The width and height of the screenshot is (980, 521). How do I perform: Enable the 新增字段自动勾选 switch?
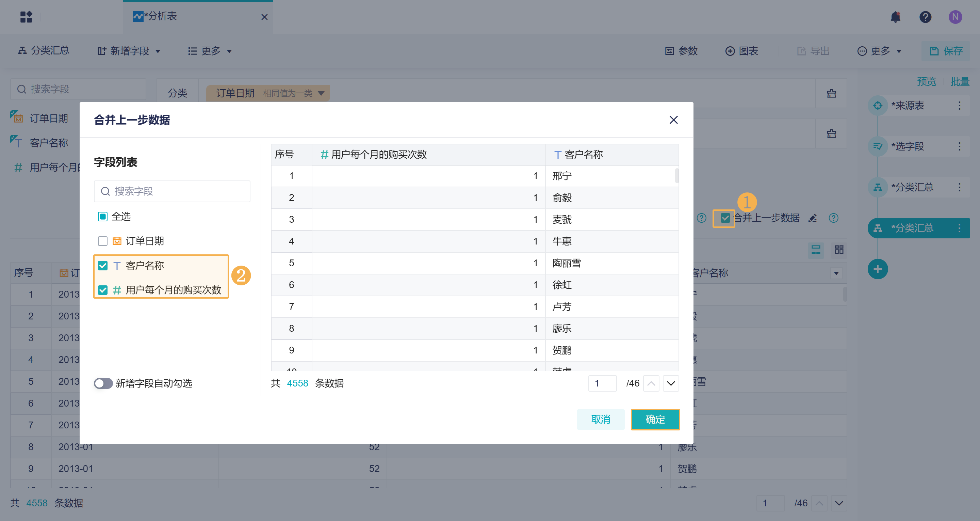tap(103, 383)
